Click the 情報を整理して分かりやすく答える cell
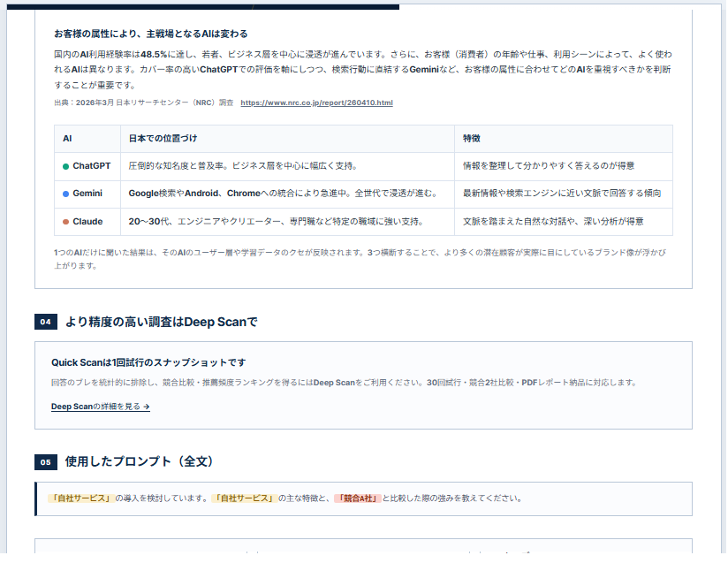The image size is (728, 563). coord(564,166)
